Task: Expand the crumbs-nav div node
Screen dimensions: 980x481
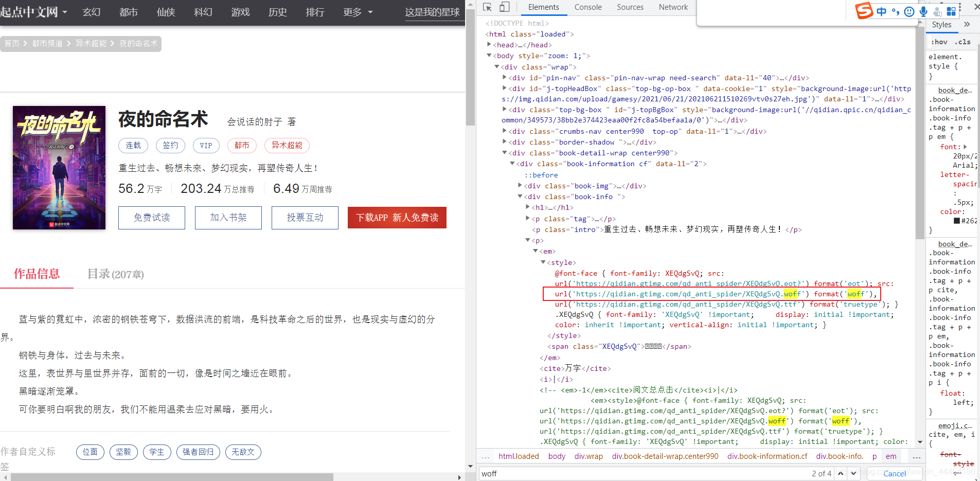Action: [505, 131]
